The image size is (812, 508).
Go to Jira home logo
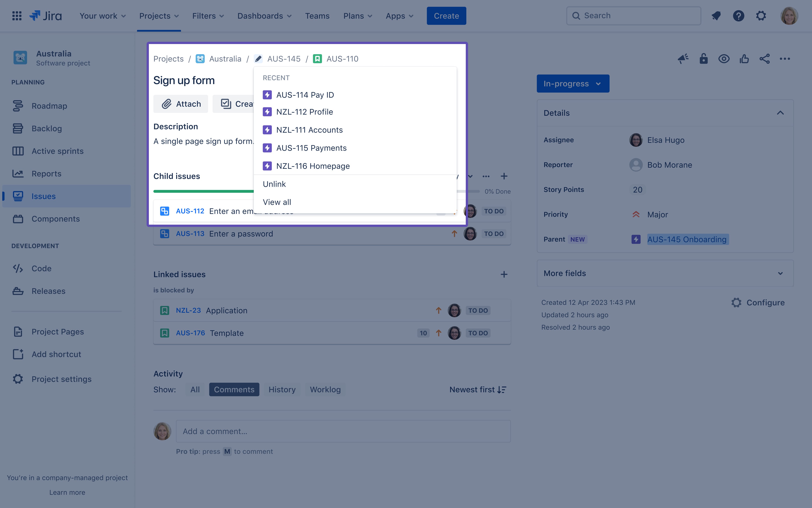[x=46, y=16]
